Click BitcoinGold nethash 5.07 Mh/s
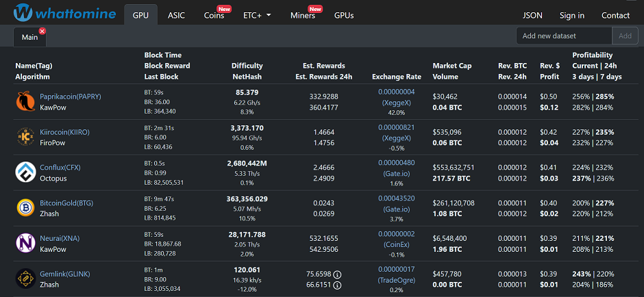The width and height of the screenshot is (644, 297). tap(247, 209)
